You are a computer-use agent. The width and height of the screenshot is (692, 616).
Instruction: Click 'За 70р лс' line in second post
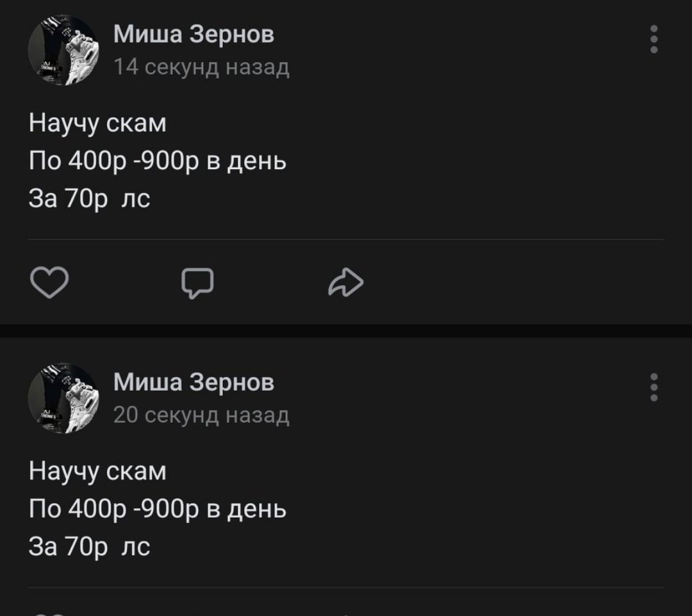pos(89,547)
